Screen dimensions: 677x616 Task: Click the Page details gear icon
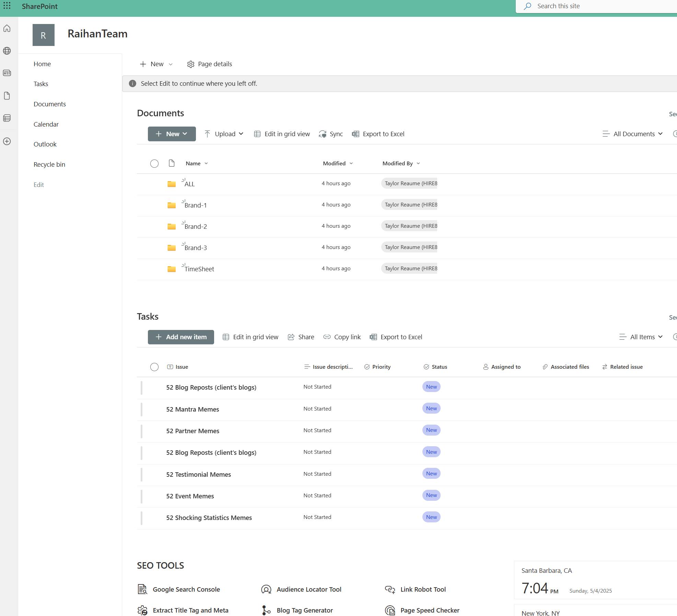point(191,64)
